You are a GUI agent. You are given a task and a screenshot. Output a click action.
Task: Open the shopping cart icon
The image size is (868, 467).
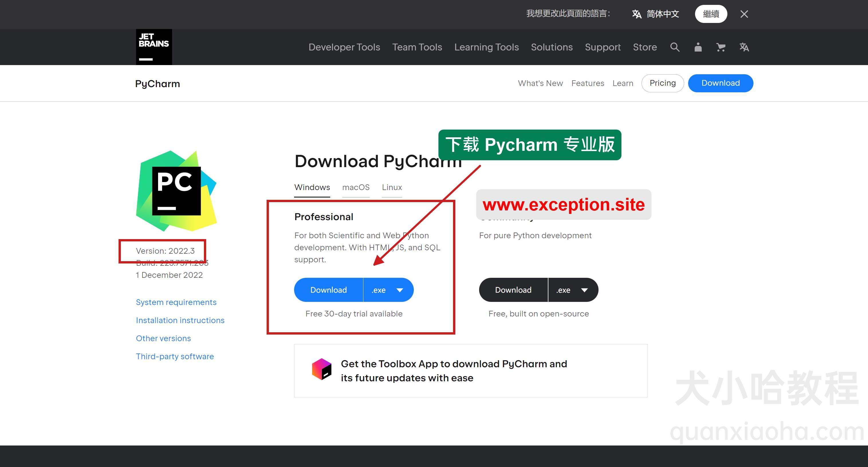coord(721,47)
